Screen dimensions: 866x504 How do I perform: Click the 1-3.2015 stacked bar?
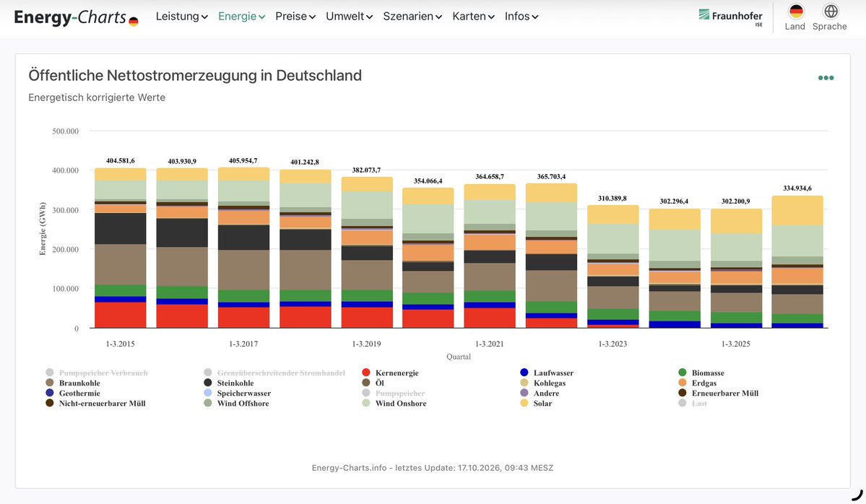(121, 248)
